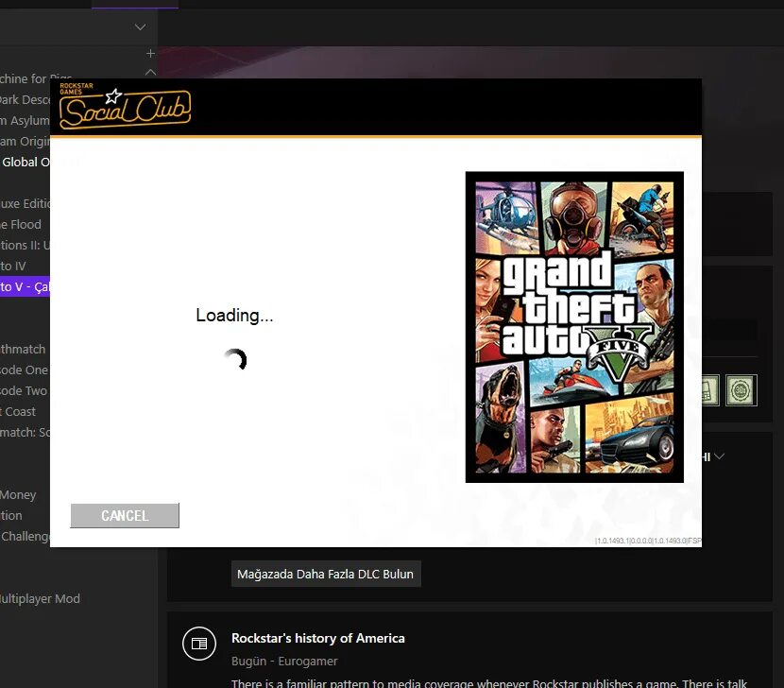This screenshot has height=688, width=784.
Task: Click the Mağazada Daha Fazla DLC Bulun button
Action: pos(326,574)
